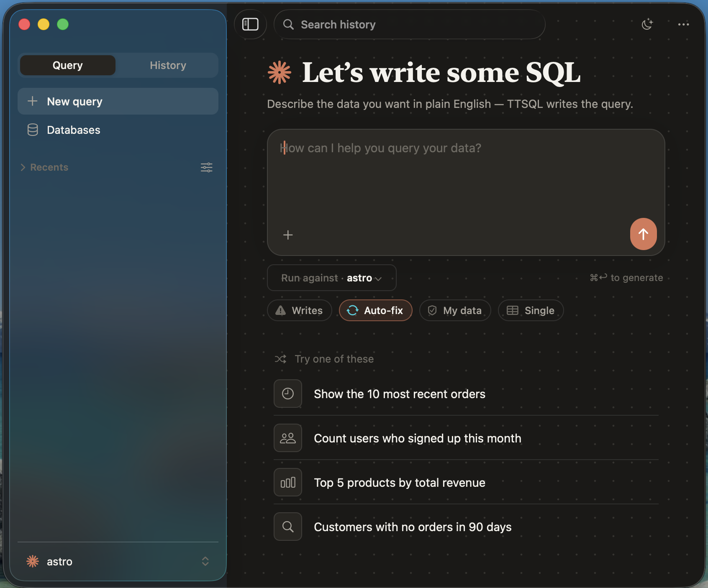708x588 pixels.
Task: Start a New query
Action: point(118,101)
